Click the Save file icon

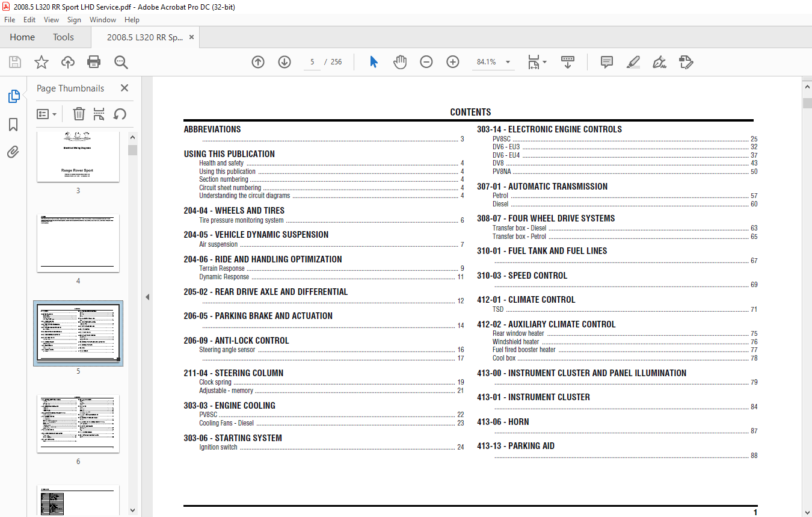pos(15,62)
